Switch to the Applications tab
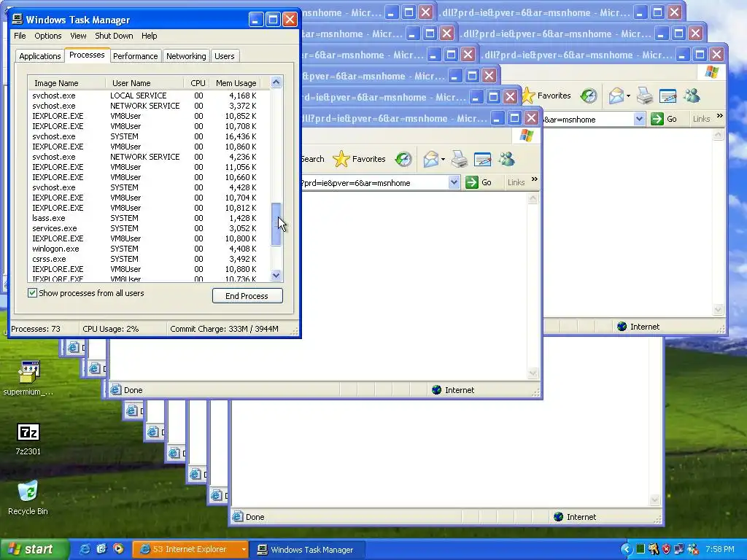 [x=40, y=56]
